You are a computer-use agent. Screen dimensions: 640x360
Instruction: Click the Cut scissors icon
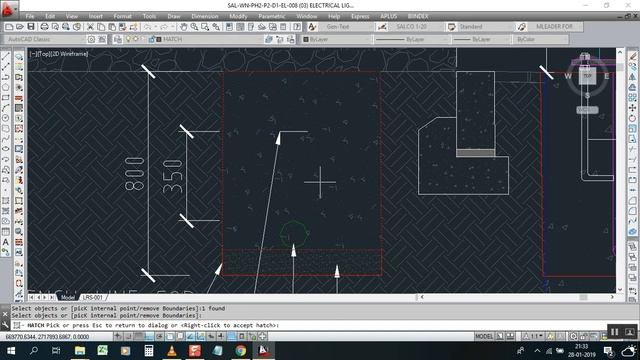point(90,27)
